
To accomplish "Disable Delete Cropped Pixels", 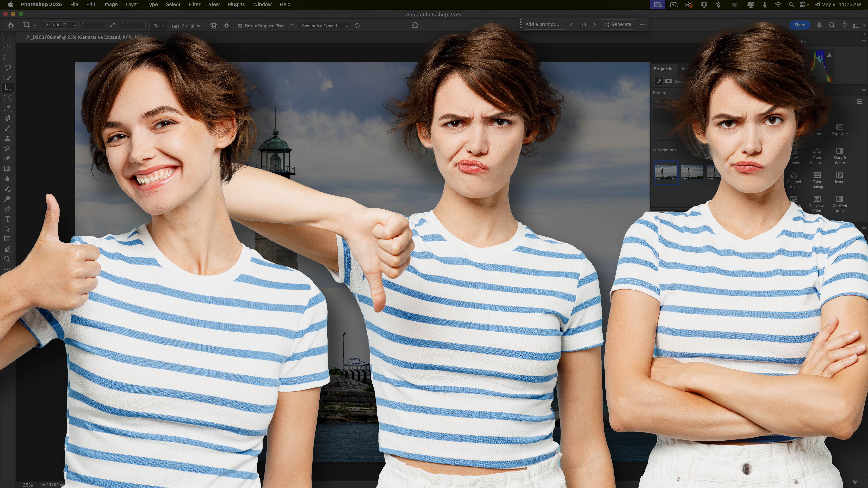I will [x=240, y=25].
